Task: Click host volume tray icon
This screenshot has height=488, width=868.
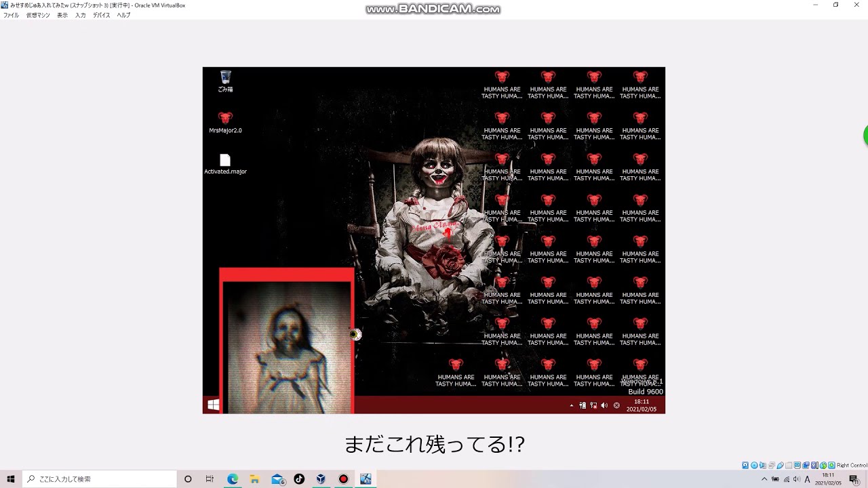Action: [797, 479]
